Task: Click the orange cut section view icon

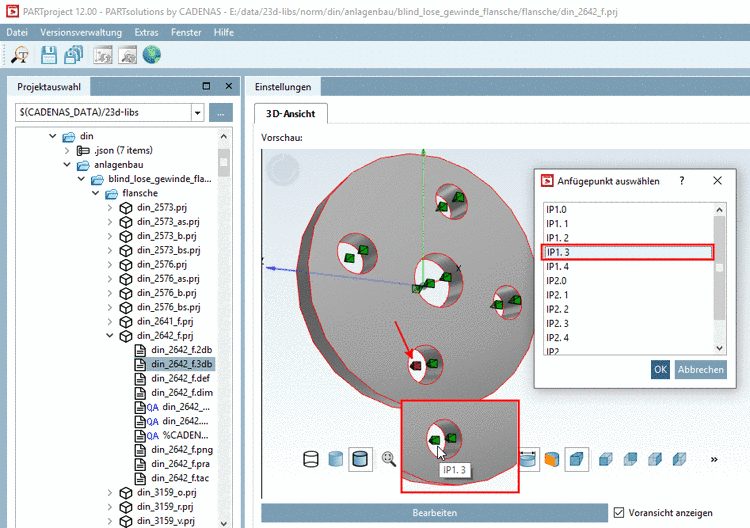Action: 552,459
